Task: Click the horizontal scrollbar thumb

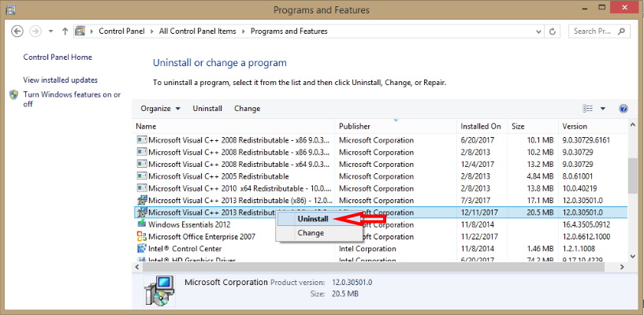Action: [x=374, y=267]
